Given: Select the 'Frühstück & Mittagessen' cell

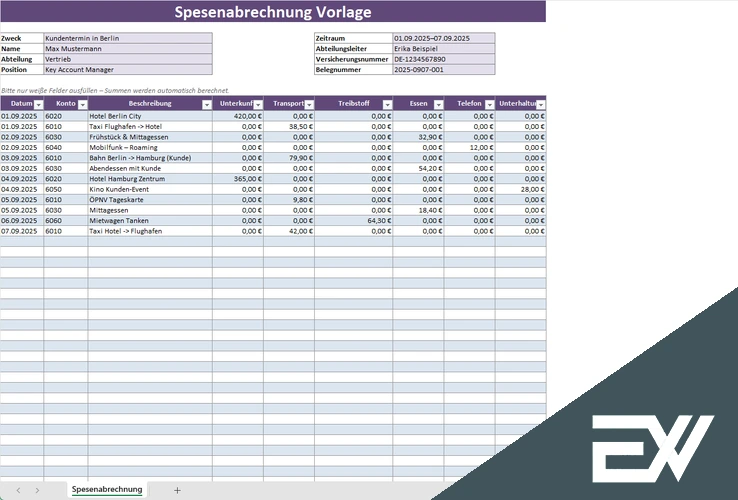Looking at the screenshot, I should coord(150,137).
